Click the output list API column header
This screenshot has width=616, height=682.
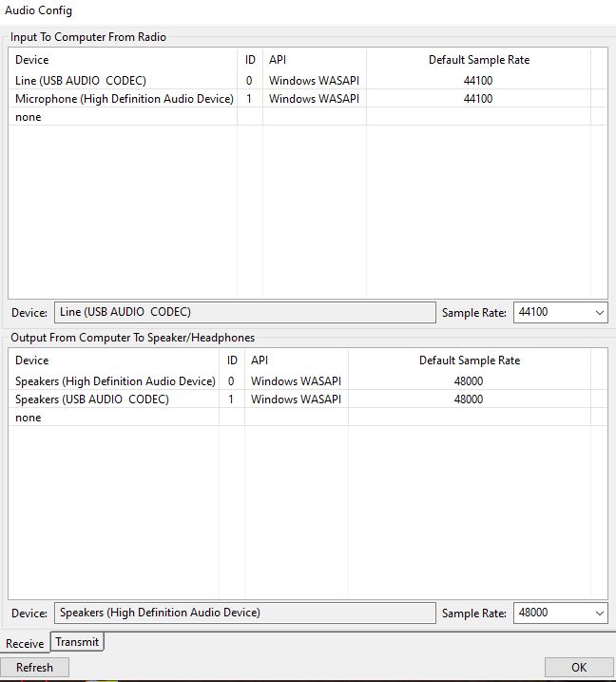[x=260, y=360]
